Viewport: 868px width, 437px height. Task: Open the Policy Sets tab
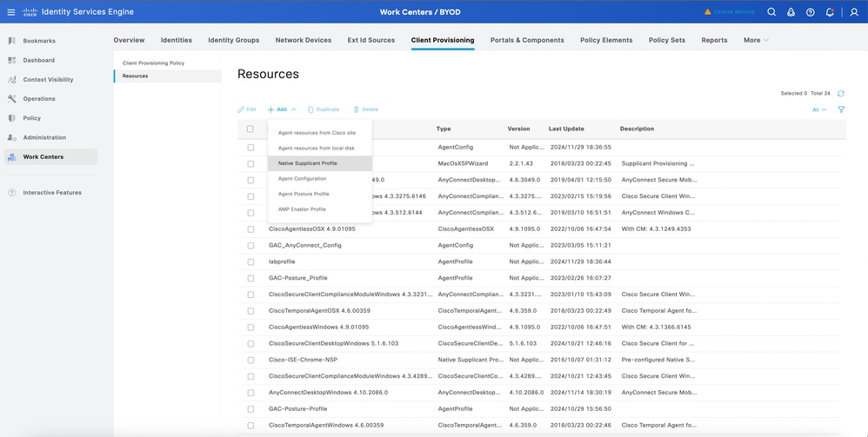pyautogui.click(x=667, y=40)
